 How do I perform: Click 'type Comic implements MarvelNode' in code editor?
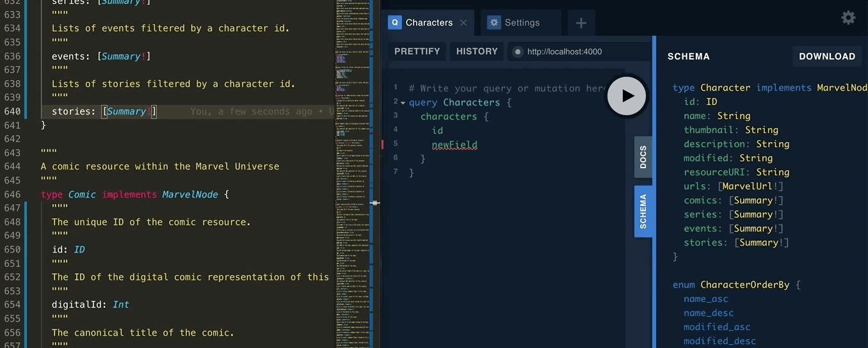(134, 194)
